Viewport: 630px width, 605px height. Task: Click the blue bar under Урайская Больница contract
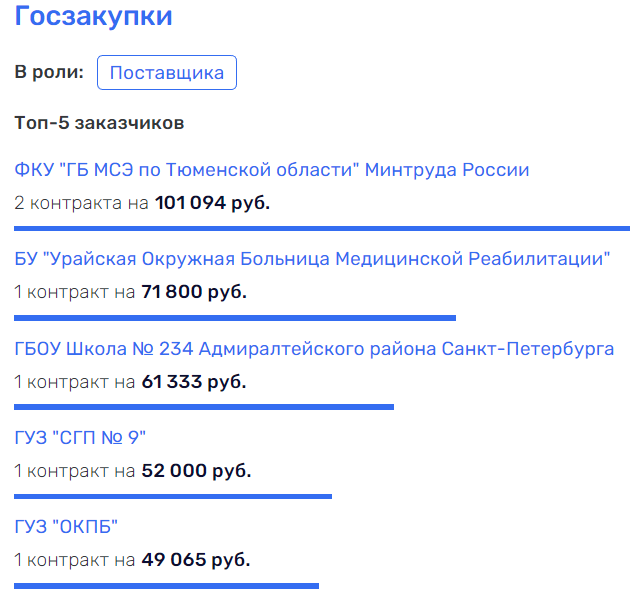tap(235, 318)
